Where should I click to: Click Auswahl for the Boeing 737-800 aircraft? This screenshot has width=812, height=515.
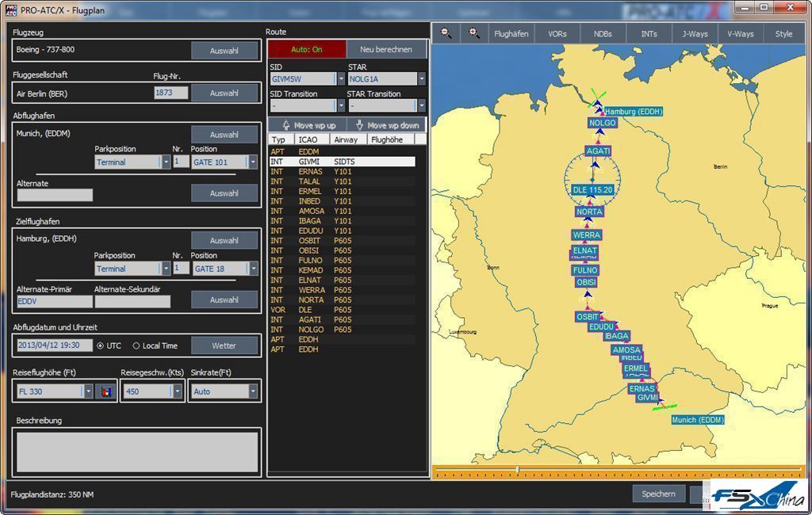tap(224, 51)
